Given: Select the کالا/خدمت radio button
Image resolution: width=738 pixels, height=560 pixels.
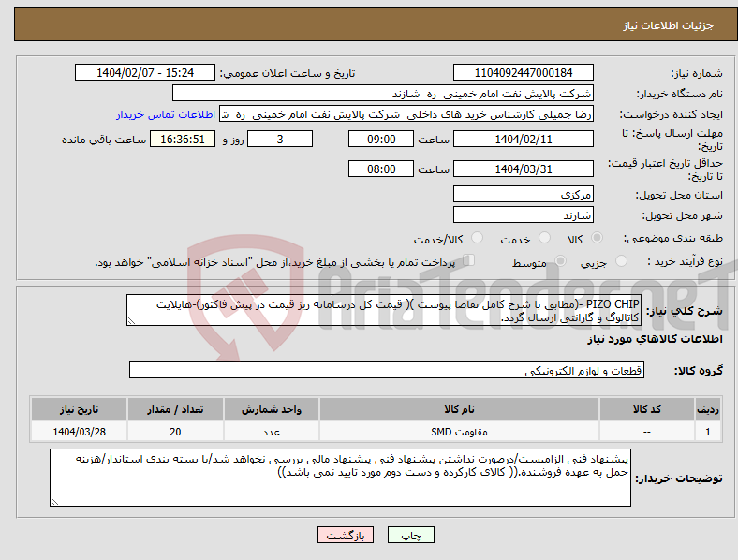Looking at the screenshot, I should pos(477,238).
